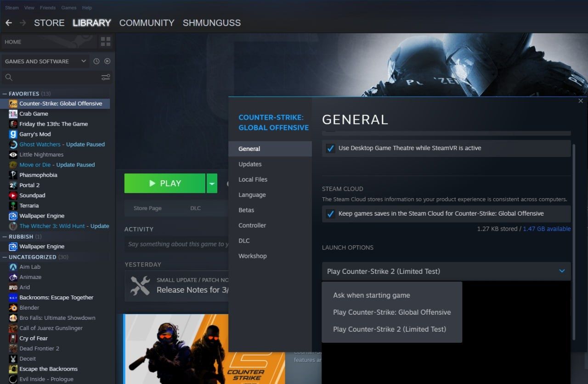Select the General properties tab
The image size is (588, 384).
(270, 149)
